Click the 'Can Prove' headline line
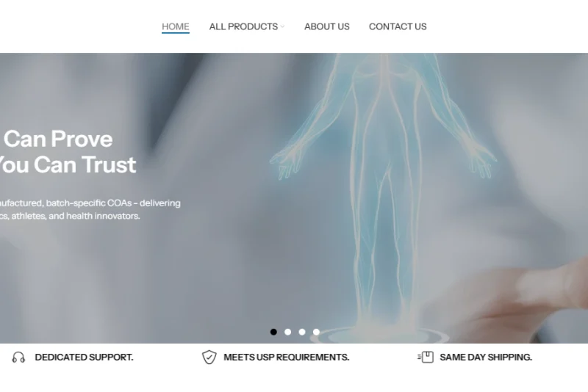This screenshot has width=588, height=392. click(58, 139)
